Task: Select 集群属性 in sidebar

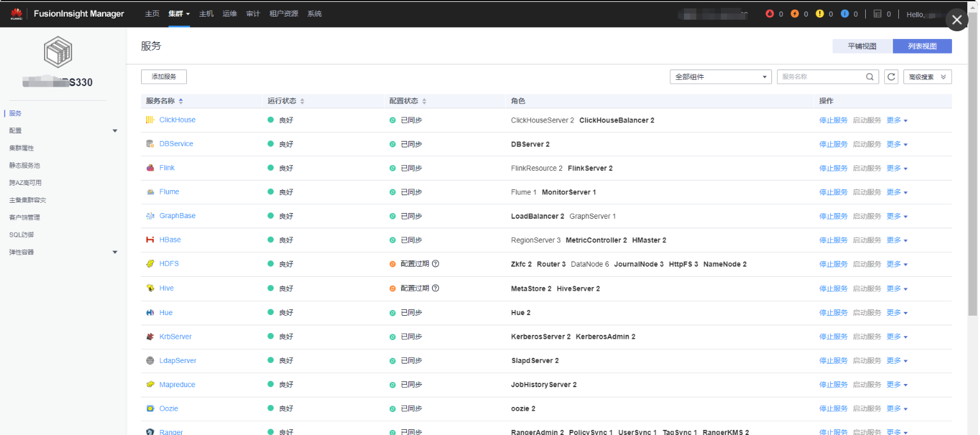Action: (x=22, y=148)
